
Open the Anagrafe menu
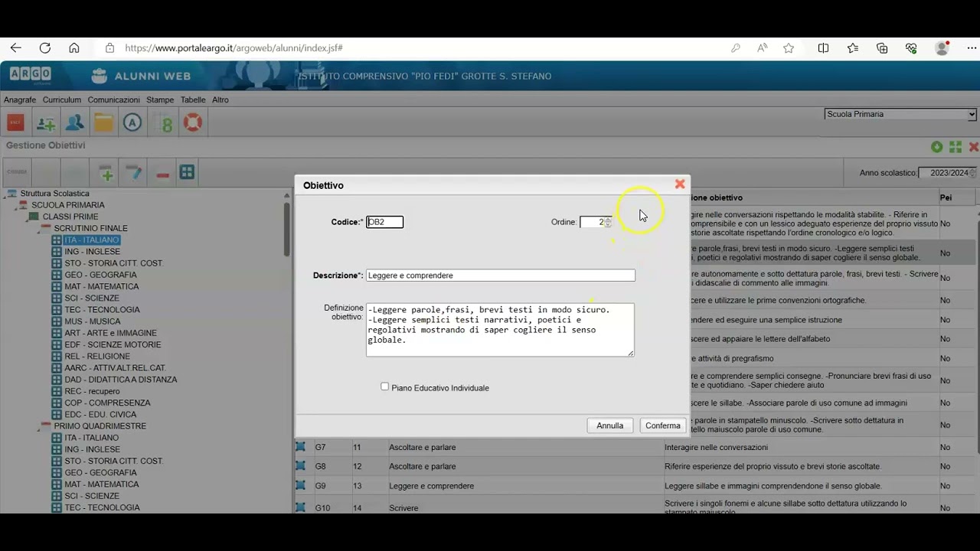tap(20, 99)
